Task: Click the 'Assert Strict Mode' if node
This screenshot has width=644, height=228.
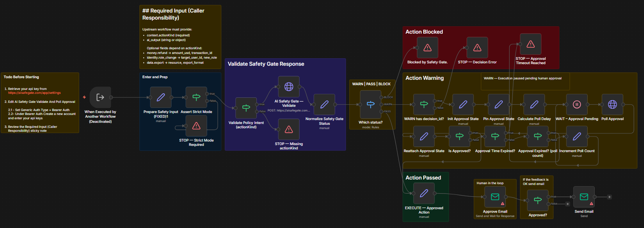Action: click(196, 97)
